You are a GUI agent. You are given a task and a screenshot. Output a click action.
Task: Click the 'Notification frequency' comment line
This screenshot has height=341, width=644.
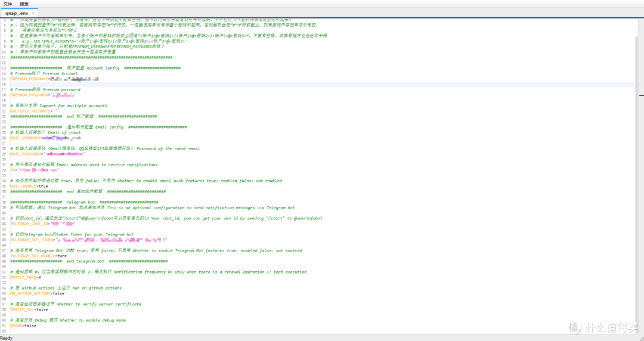pos(159,272)
